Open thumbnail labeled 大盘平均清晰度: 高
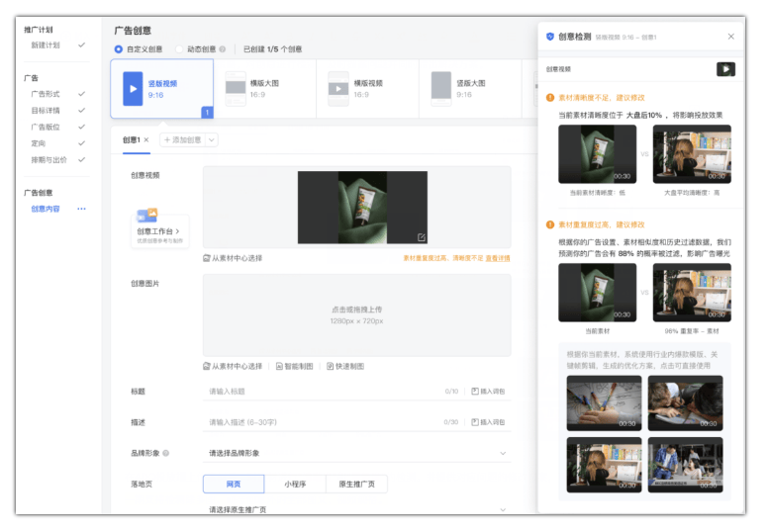This screenshot has width=767, height=532. [x=692, y=154]
